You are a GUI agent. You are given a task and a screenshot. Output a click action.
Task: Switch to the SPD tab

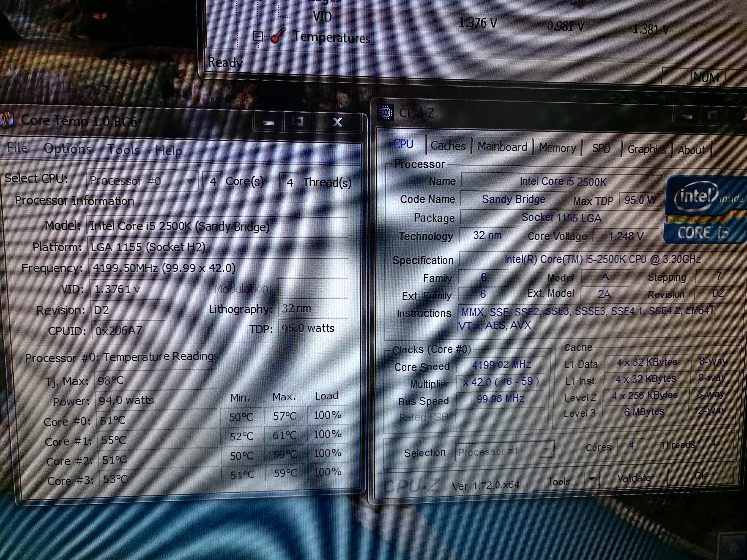tap(602, 149)
